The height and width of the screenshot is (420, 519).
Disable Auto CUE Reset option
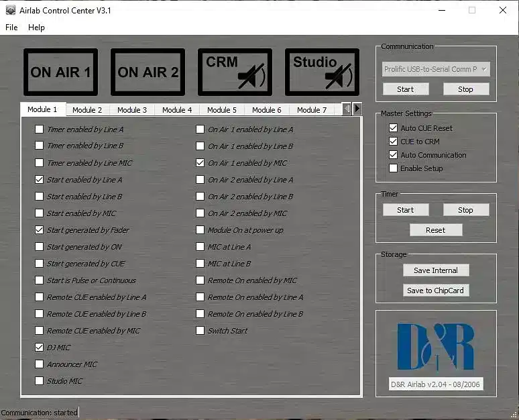click(x=393, y=128)
